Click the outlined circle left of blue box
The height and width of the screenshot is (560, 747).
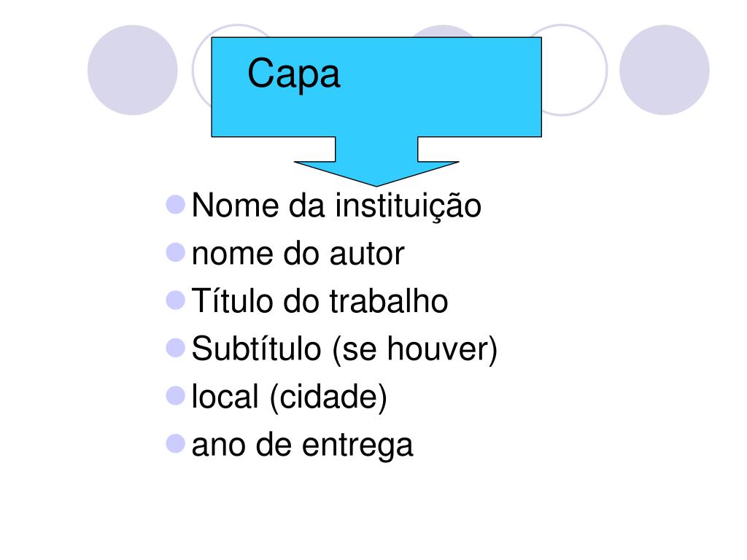[x=202, y=70]
